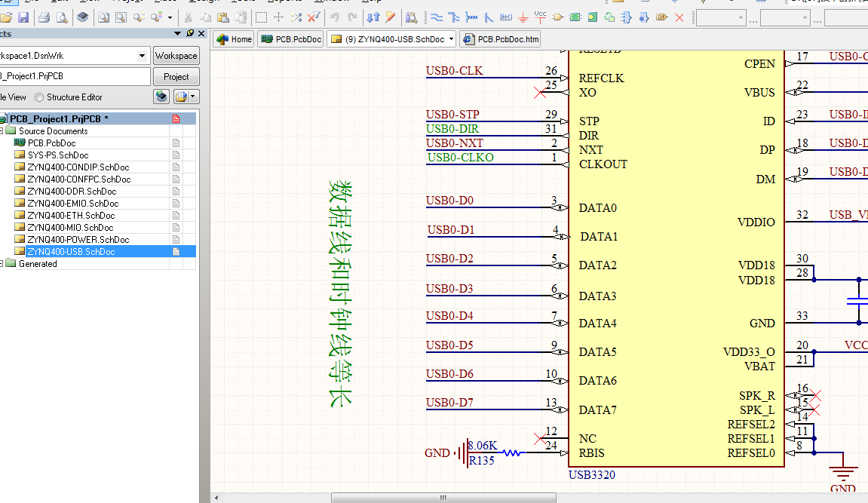Screen dimensions: 868x503
Task: Click the project name input field
Action: tap(75, 76)
